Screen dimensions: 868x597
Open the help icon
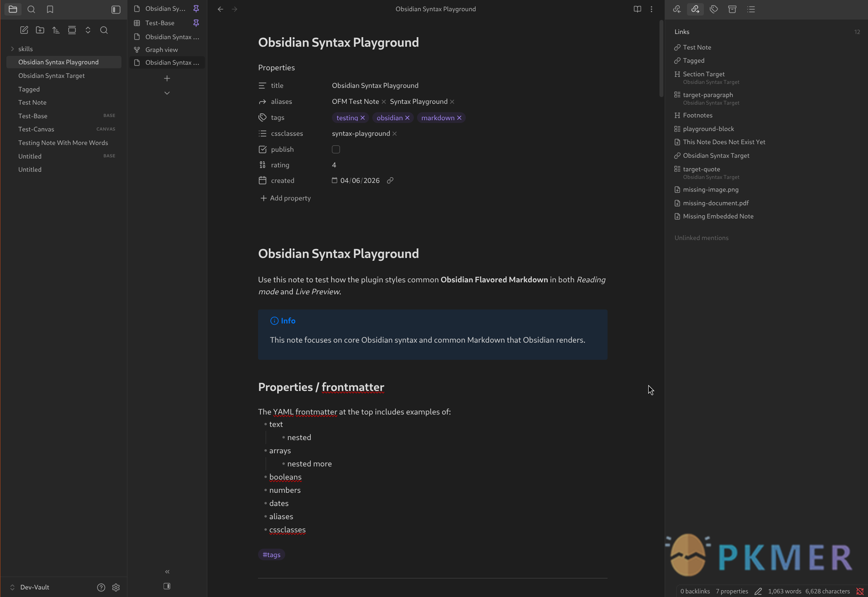(101, 587)
